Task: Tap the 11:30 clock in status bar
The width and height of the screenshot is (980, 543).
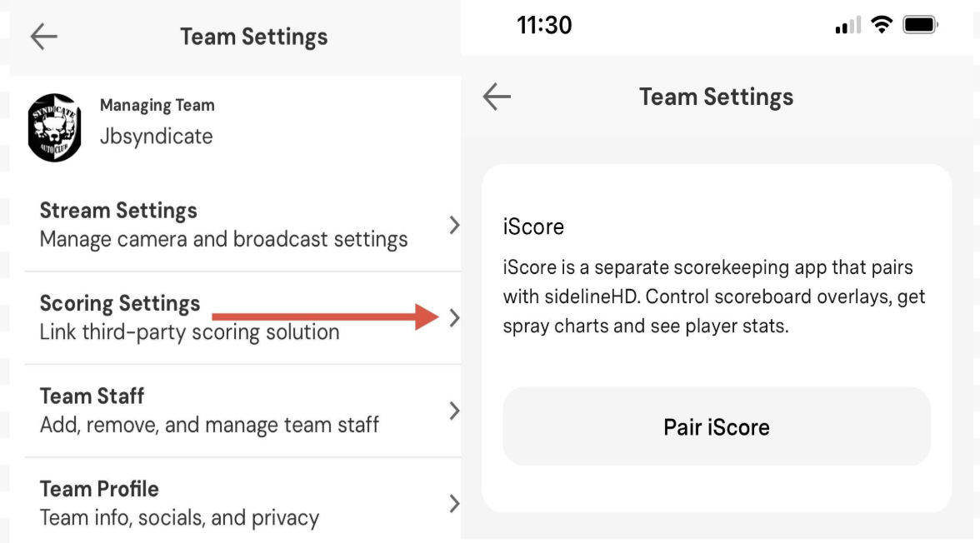Action: (x=544, y=25)
